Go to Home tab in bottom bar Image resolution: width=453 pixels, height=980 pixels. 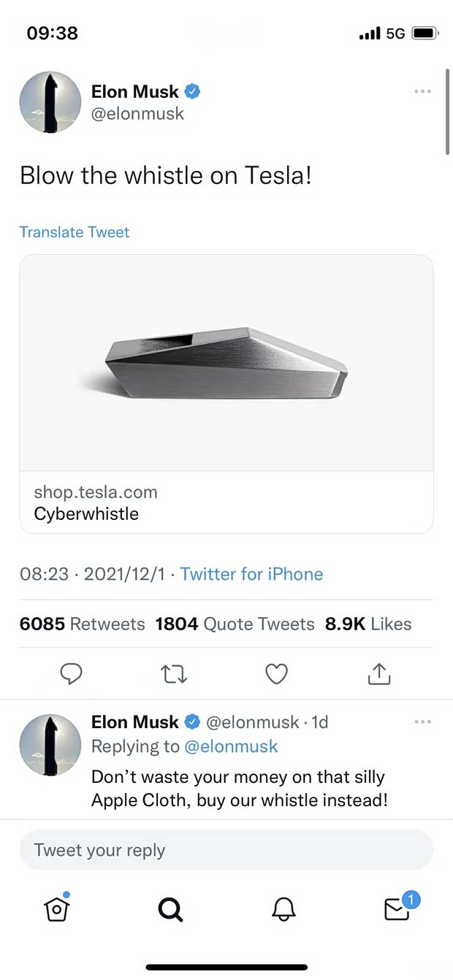[57, 908]
